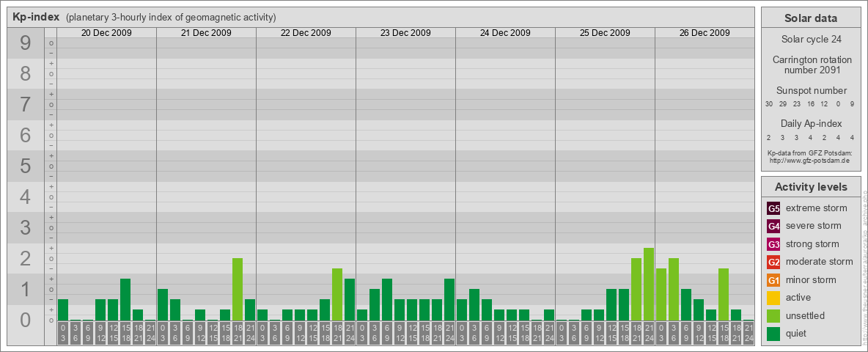Click the '18 21' hour label under 21 Dec
868x352 pixels.
pyautogui.click(x=238, y=334)
